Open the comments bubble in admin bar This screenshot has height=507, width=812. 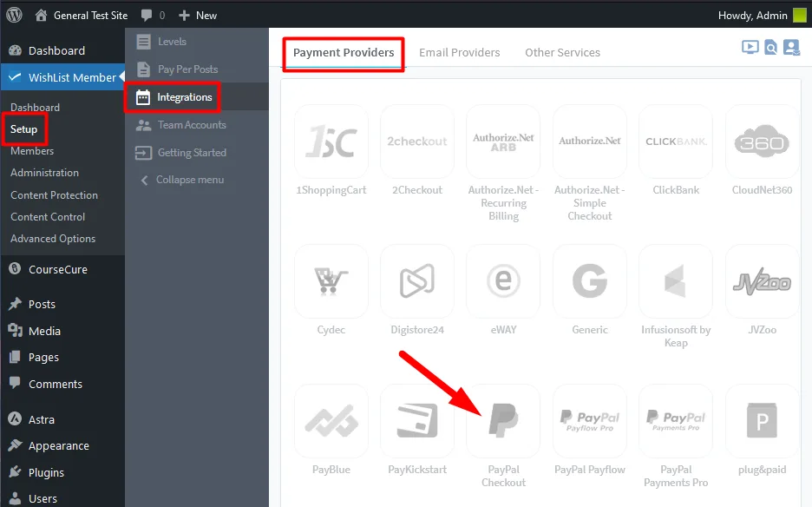click(x=147, y=16)
